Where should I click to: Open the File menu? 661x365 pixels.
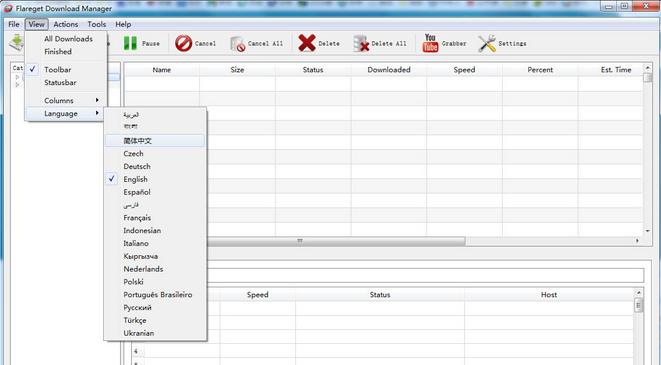tap(14, 24)
